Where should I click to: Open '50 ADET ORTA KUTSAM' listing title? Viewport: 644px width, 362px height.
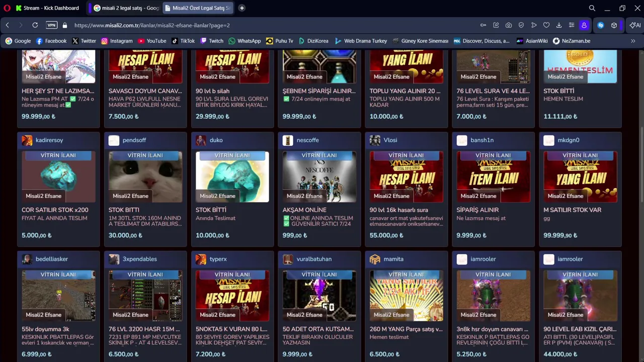click(318, 329)
